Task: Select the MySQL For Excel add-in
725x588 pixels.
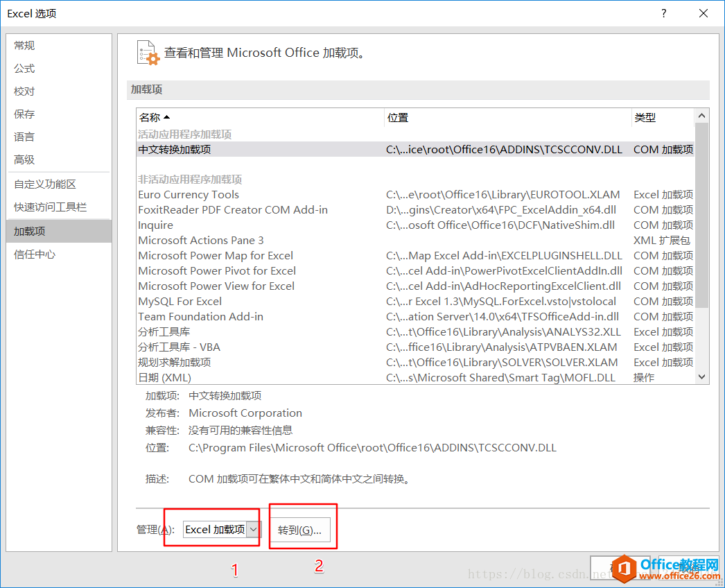Action: coord(180,301)
